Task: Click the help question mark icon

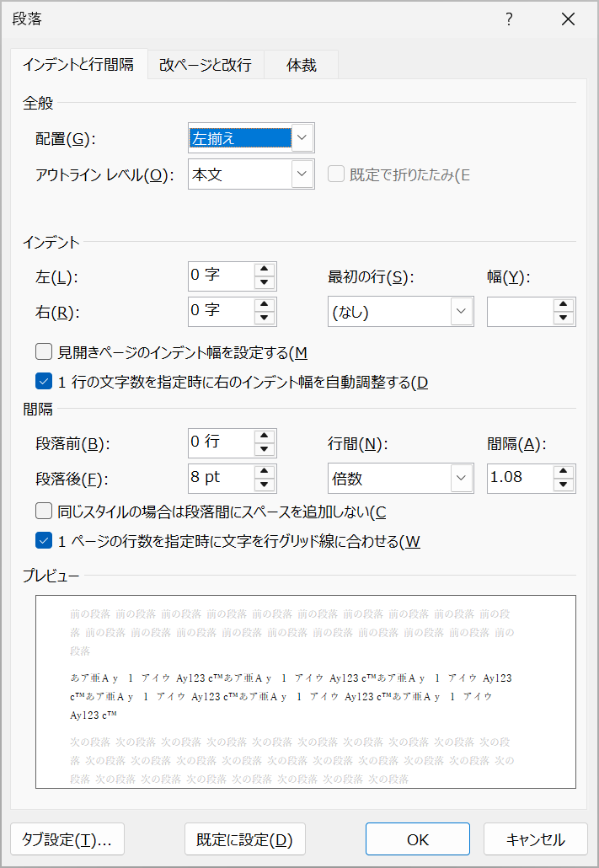Action: pyautogui.click(x=509, y=19)
